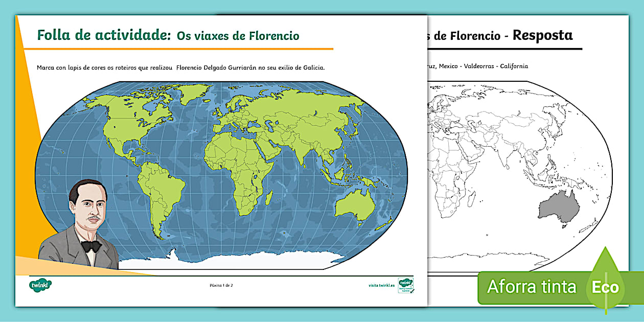Select the Resposta heading on the second page

point(542,35)
